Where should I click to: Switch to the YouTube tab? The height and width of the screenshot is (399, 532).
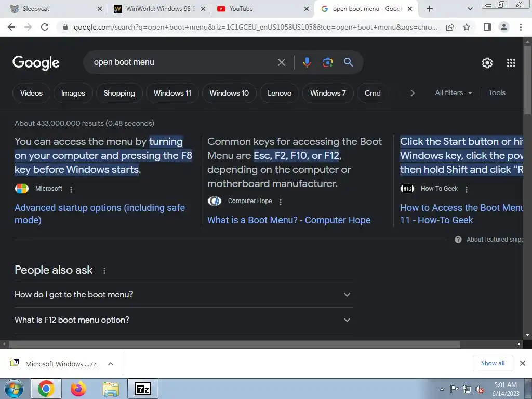click(x=263, y=9)
